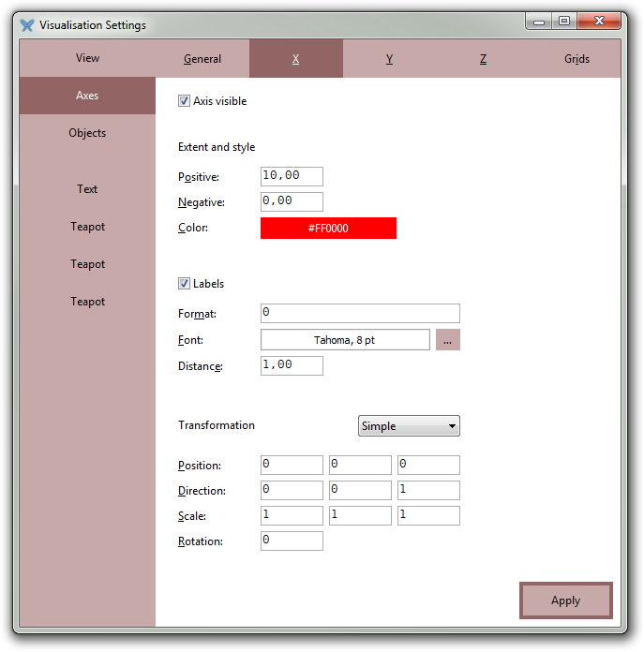Click the app icon in title bar

coord(27,25)
